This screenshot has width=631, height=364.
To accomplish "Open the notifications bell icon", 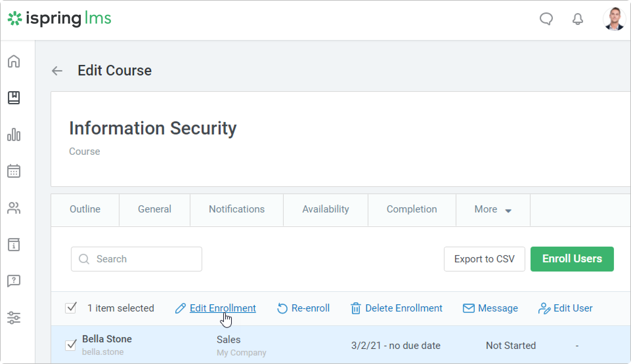I will click(x=577, y=19).
